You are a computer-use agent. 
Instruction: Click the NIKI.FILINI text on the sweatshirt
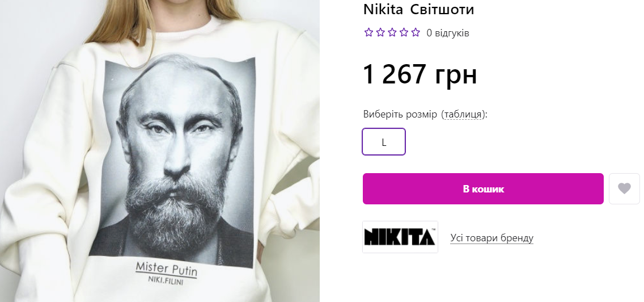click(x=166, y=282)
